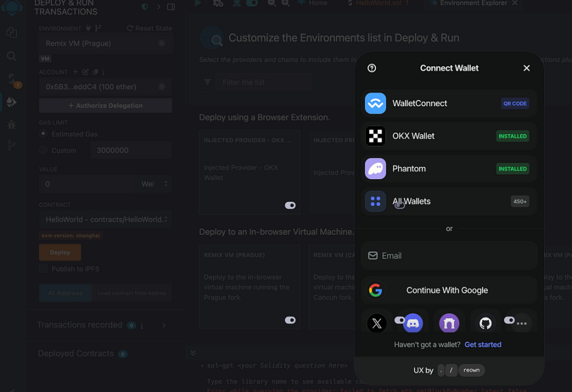Screen dimensions: 572x392
Task: Open the File Explorer sidebar icon
Action: (12, 33)
